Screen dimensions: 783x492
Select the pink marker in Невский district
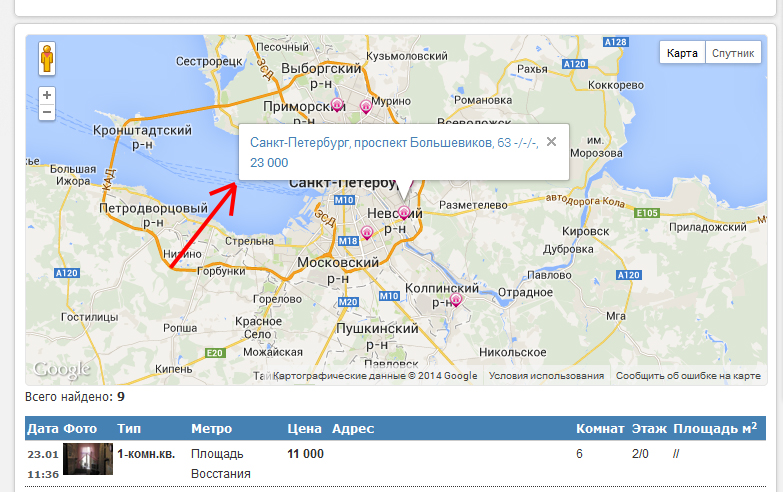pyautogui.click(x=403, y=213)
